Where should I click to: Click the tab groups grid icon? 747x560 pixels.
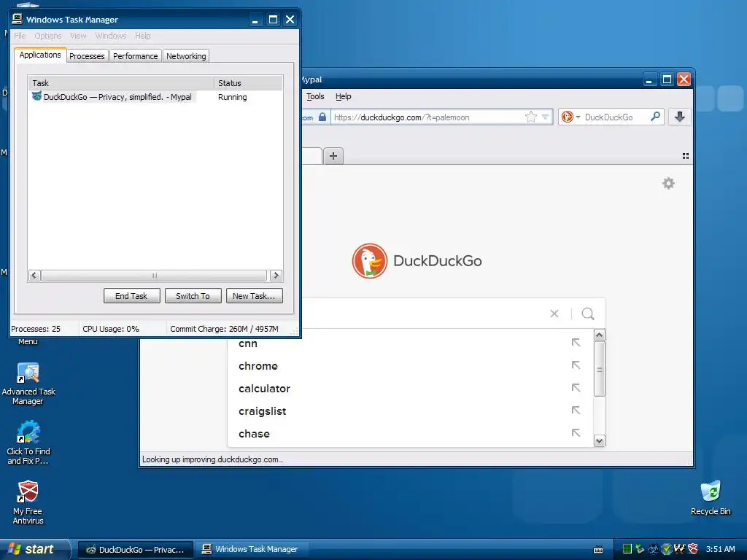(686, 156)
